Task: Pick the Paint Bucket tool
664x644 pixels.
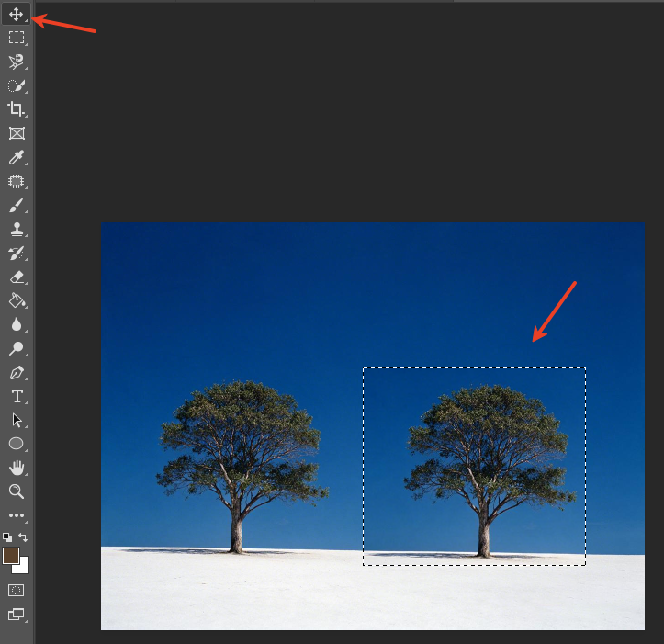Action: (x=17, y=300)
